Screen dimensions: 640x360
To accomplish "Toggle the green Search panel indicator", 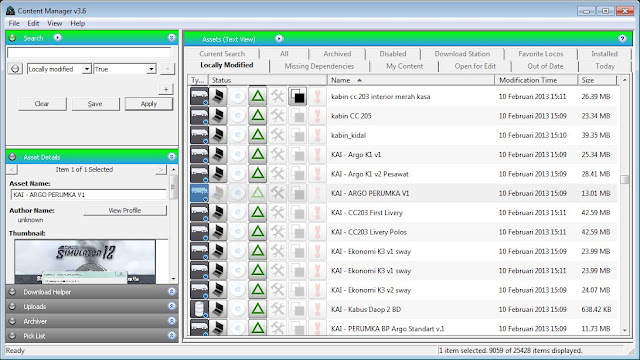I will 12,38.
